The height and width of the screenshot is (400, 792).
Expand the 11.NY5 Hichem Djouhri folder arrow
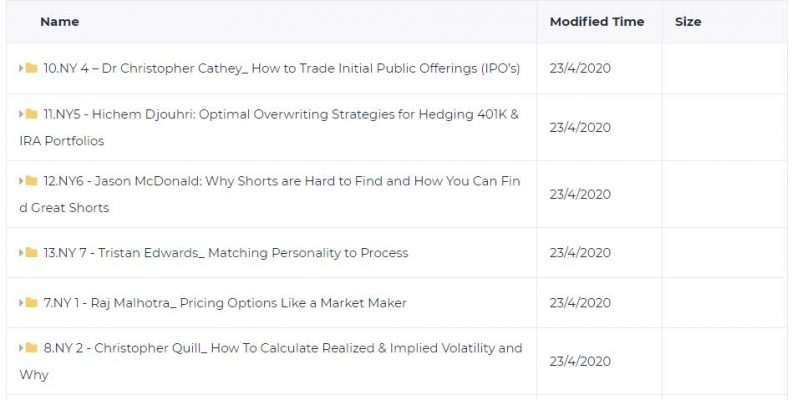click(x=21, y=114)
